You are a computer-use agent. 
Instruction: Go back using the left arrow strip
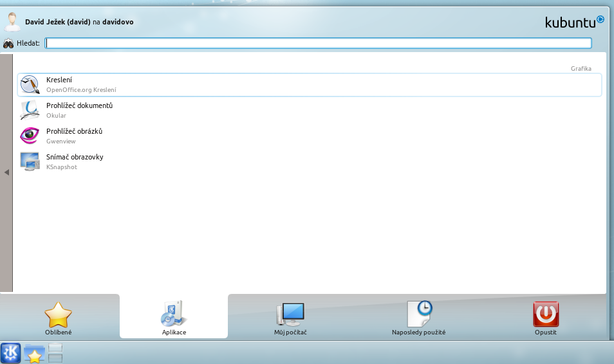point(6,172)
